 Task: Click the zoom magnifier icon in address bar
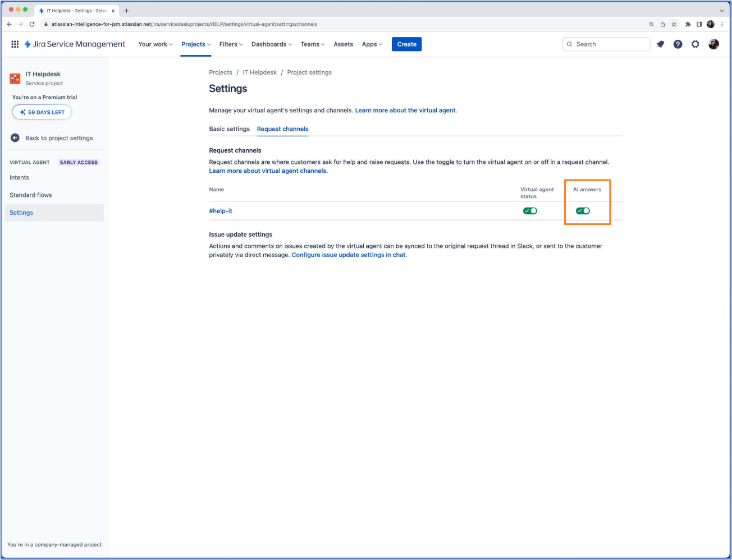click(x=651, y=24)
